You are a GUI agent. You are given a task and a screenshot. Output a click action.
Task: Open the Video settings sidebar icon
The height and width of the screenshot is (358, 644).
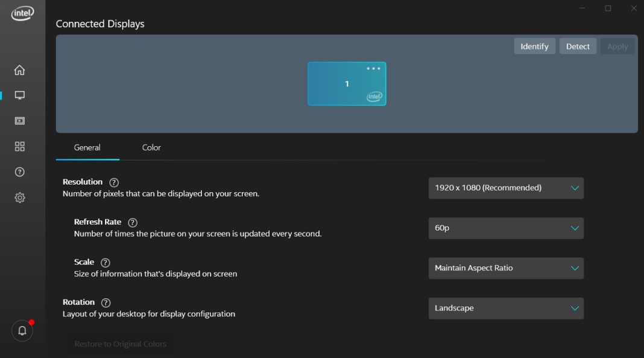tap(19, 120)
